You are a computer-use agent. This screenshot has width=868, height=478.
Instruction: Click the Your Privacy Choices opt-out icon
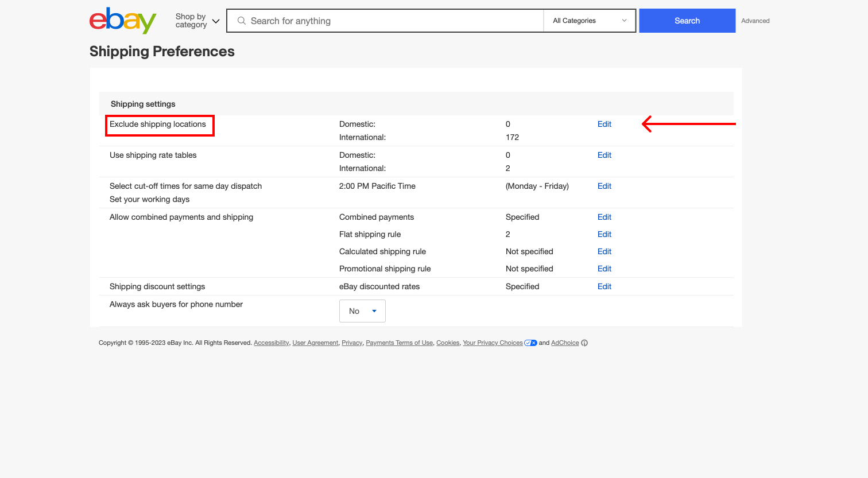tap(530, 343)
